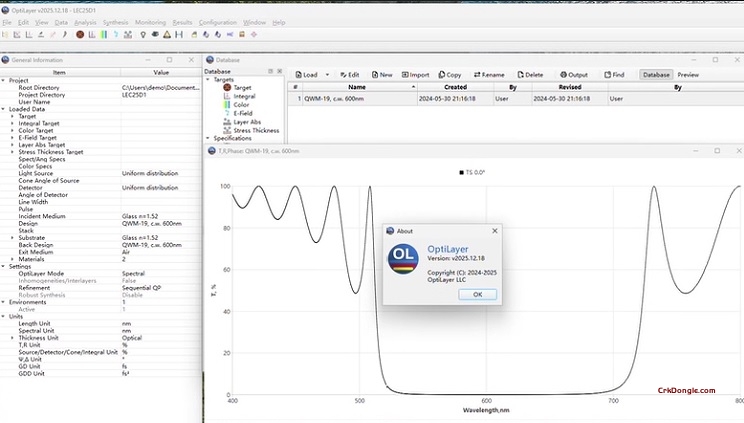This screenshot has width=744, height=423.
Task: Select Stress Thickness in the Database tree
Action: point(256,131)
